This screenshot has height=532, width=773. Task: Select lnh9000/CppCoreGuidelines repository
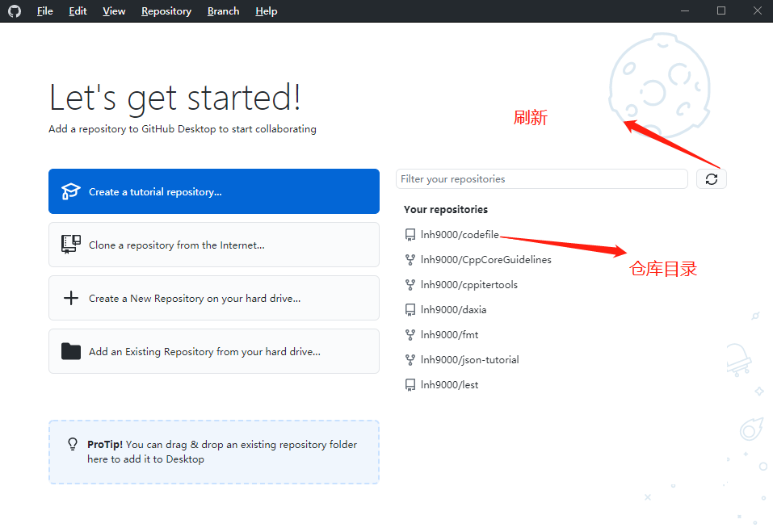pyautogui.click(x=485, y=260)
